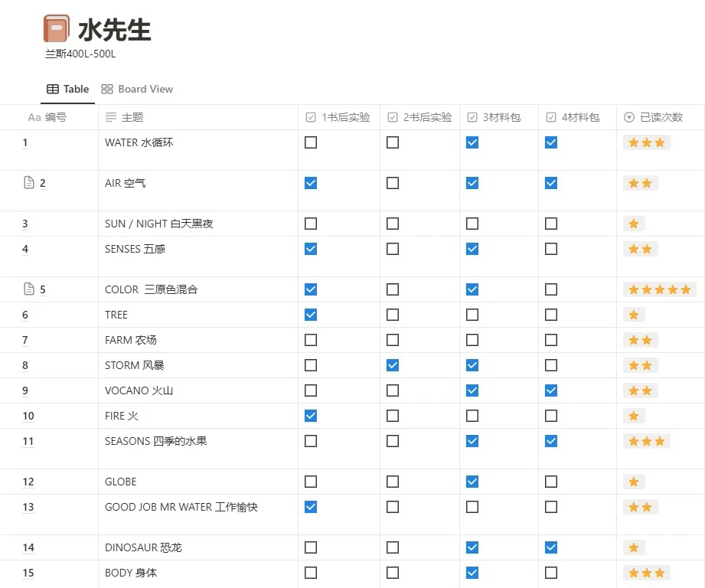
Task: Click the Table view grid icon
Action: click(x=53, y=89)
